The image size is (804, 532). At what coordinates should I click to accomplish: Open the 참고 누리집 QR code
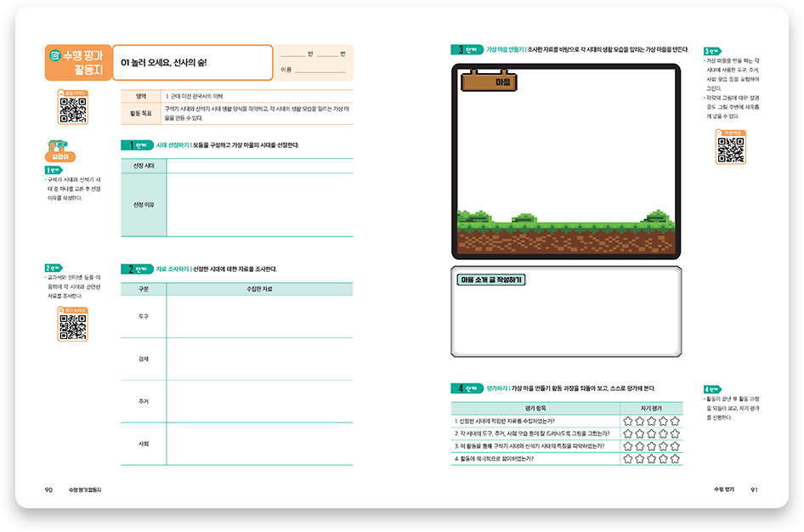(x=73, y=325)
